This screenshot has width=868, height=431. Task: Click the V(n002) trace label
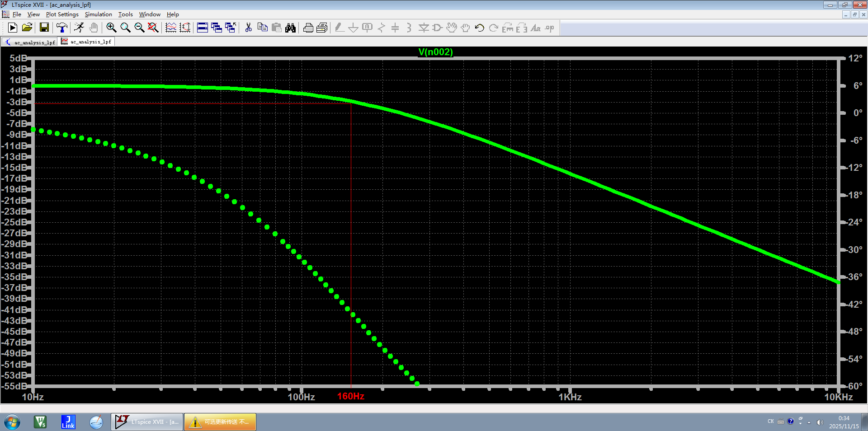point(435,52)
